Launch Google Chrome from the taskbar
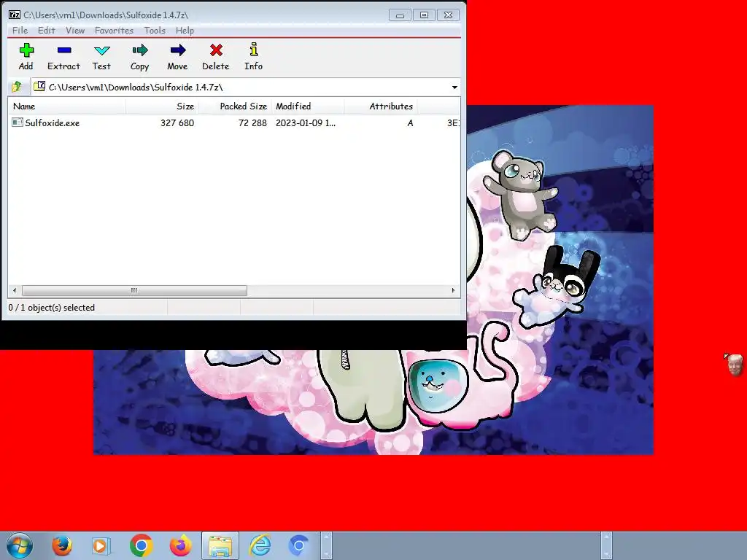This screenshot has width=747, height=560. pos(141,545)
